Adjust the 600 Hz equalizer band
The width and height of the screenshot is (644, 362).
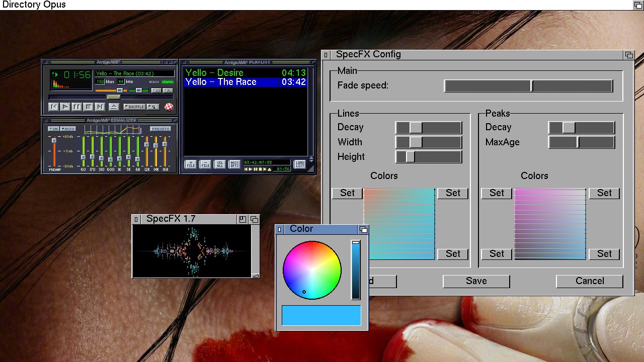tap(110, 151)
